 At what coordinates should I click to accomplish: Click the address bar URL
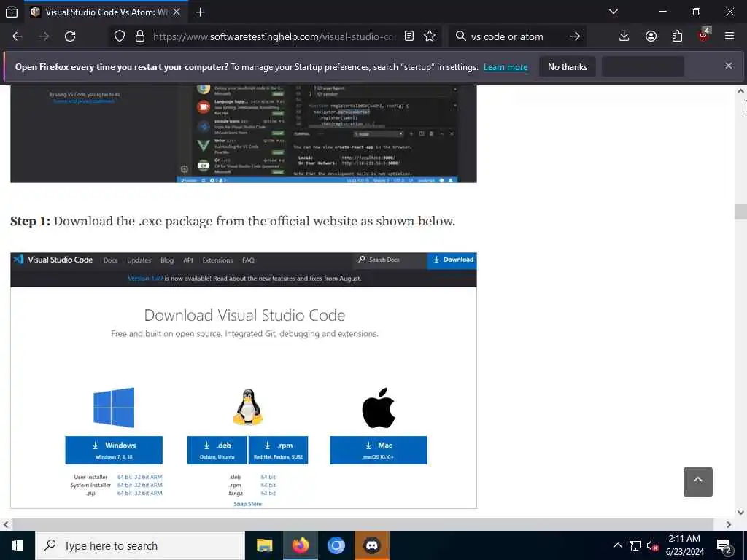click(274, 36)
